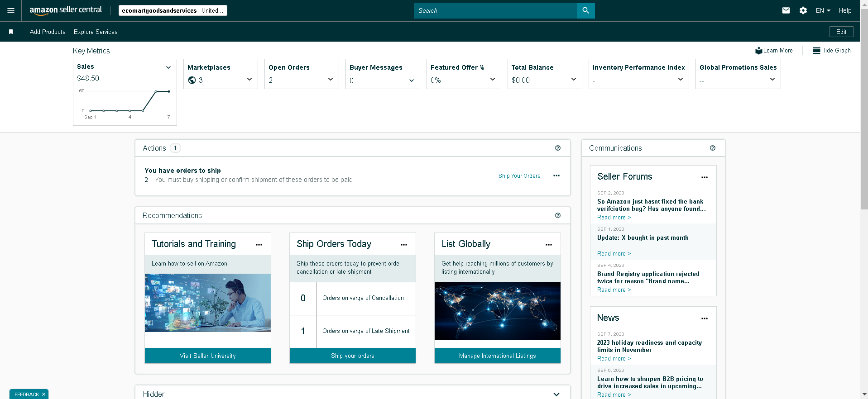This screenshot has width=868, height=399.
Task: Open the ecomartgoodsandservices account switcher
Action: point(173,10)
